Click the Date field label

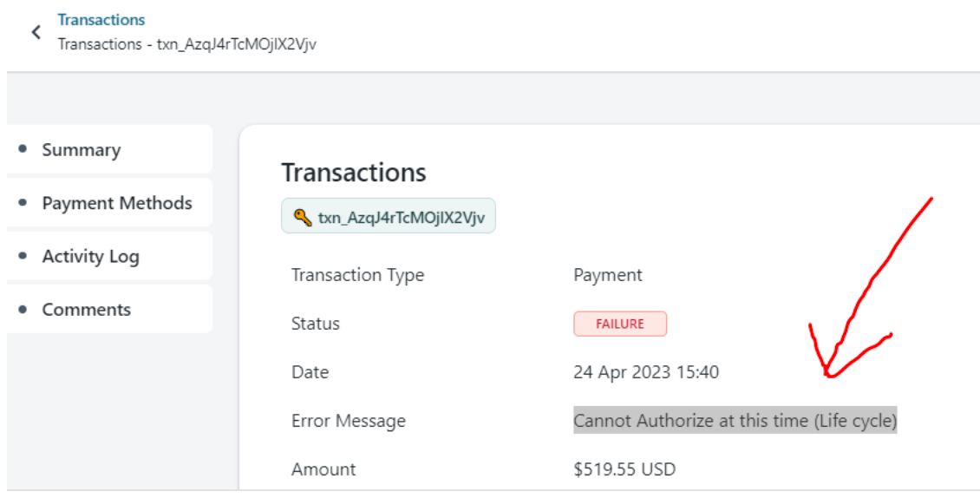pos(310,372)
